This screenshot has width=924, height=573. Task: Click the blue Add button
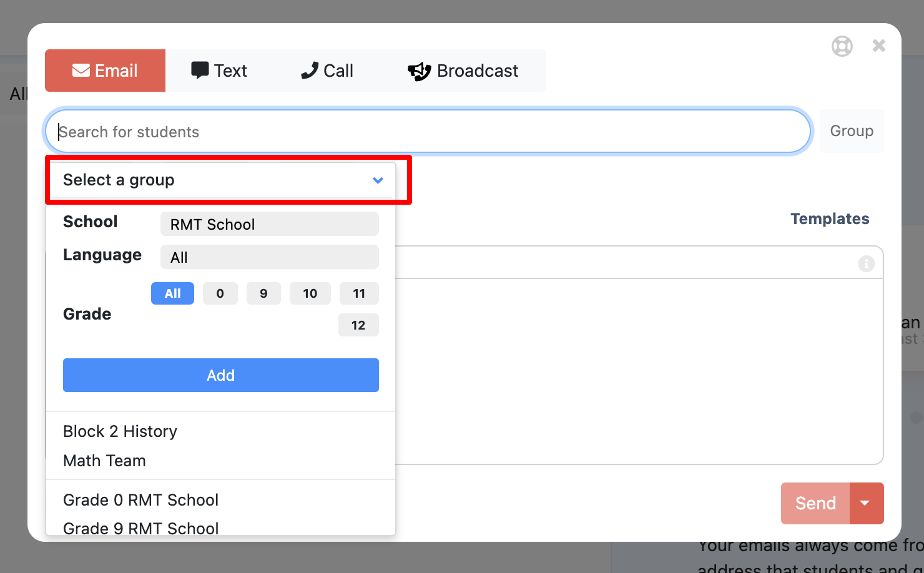220,375
